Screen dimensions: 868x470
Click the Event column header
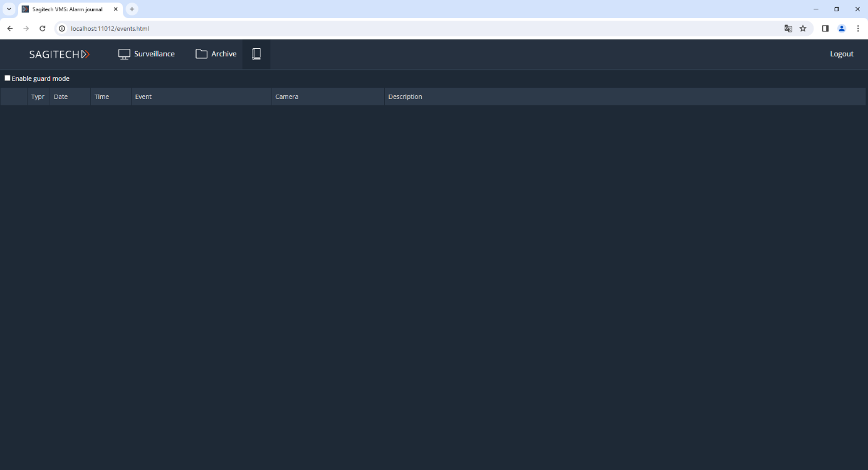pos(144,97)
